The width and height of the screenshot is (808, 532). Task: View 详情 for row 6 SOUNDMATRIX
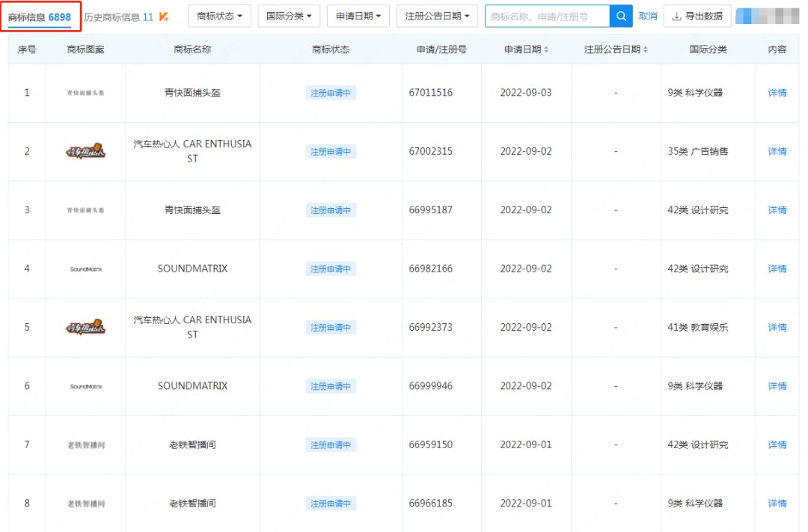(777, 386)
